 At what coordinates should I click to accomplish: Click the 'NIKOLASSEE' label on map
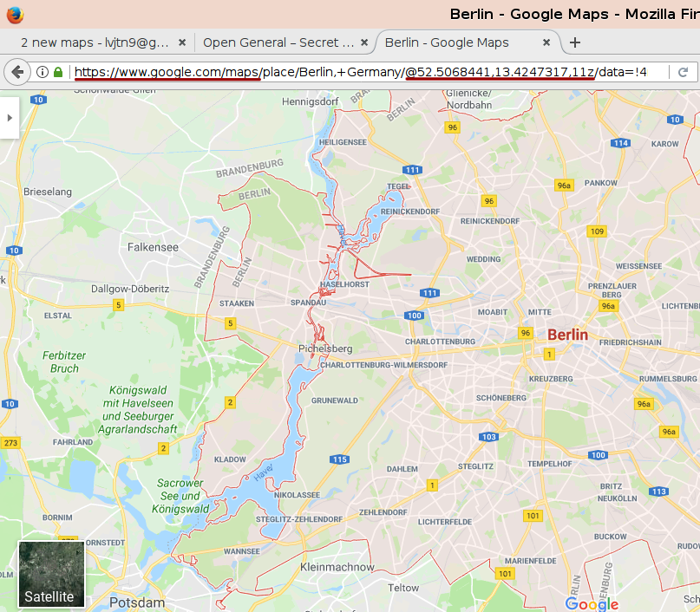pos(297,495)
